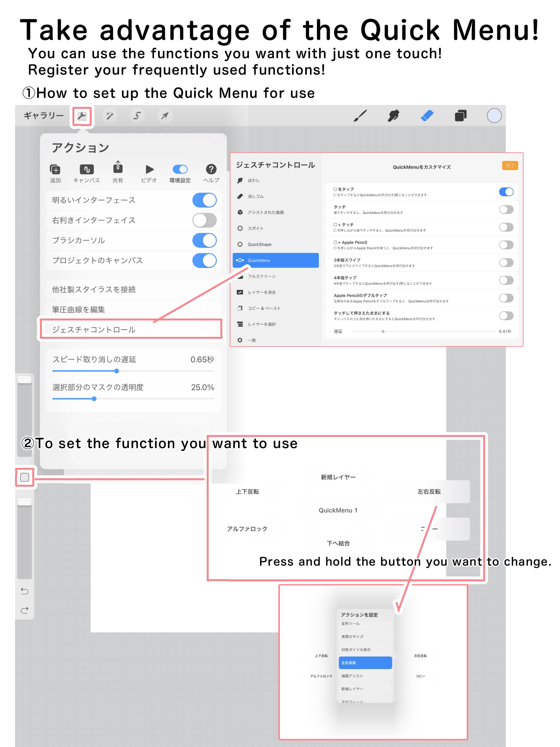Open 他社製スタイラスを接続 connect stylus option
Image resolution: width=560 pixels, height=747 pixels.
[133, 289]
